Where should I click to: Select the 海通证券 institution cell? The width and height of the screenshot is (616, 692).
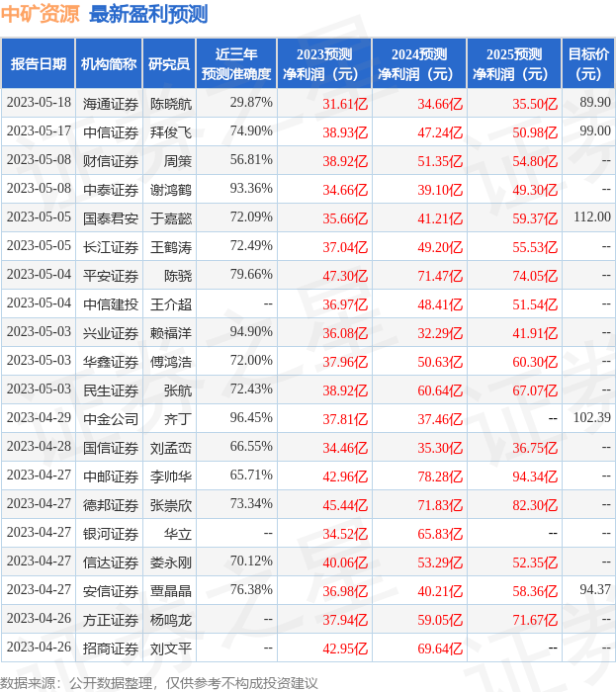coord(111,104)
